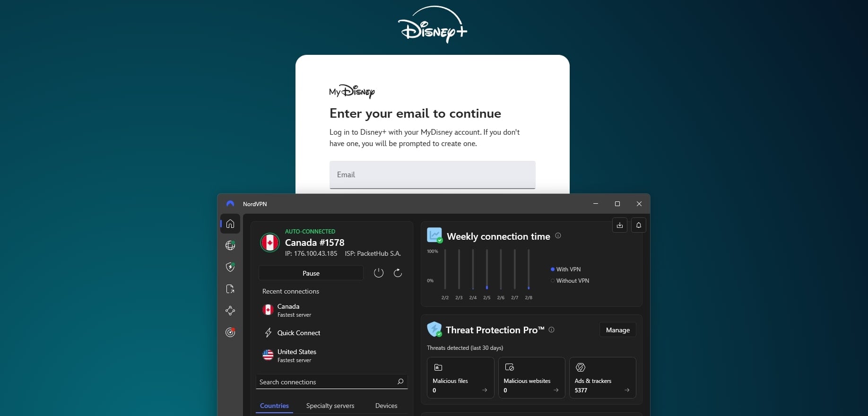The width and height of the screenshot is (868, 416).
Task: Open the Ads & trackers card arrow
Action: point(627,390)
